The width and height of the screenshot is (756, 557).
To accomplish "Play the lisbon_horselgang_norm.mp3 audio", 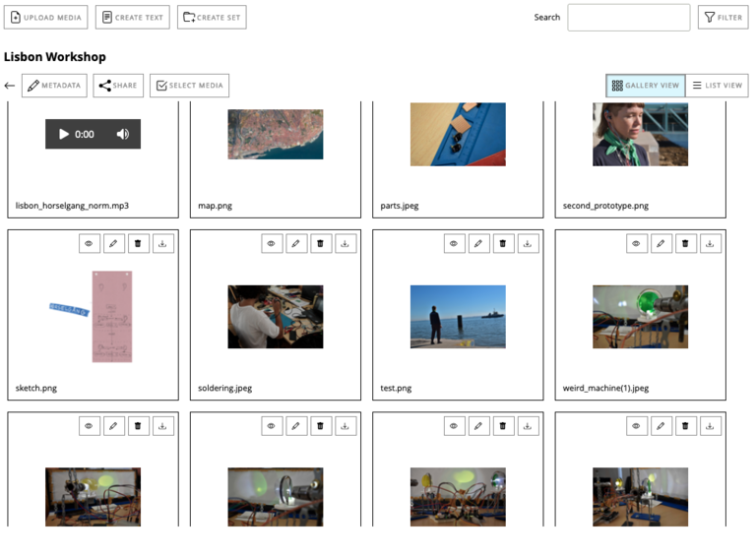I will 64,134.
